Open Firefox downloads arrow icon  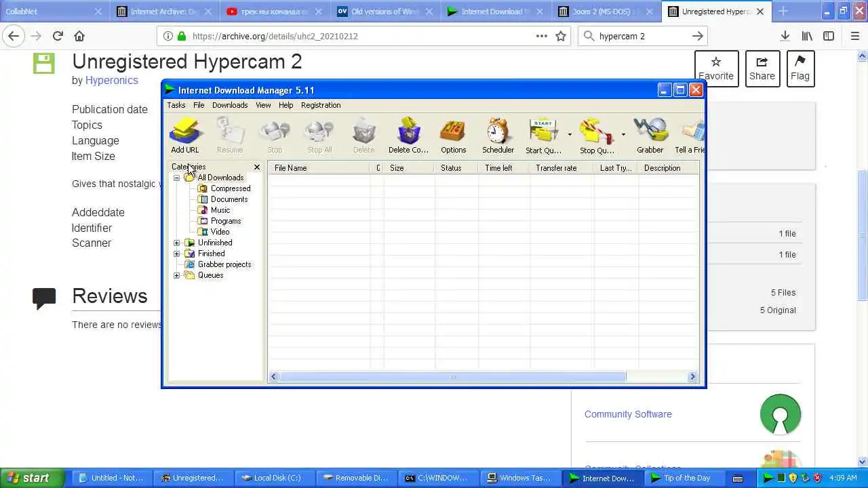click(785, 36)
